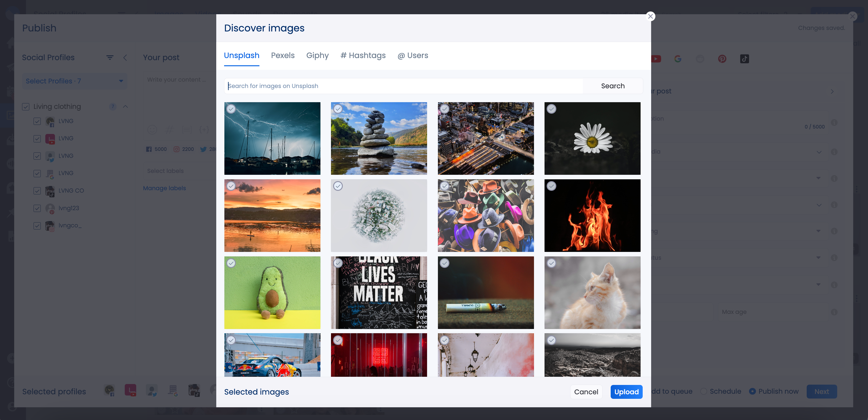This screenshot has width=868, height=420.
Task: Select the Publish now radio option
Action: (x=752, y=391)
